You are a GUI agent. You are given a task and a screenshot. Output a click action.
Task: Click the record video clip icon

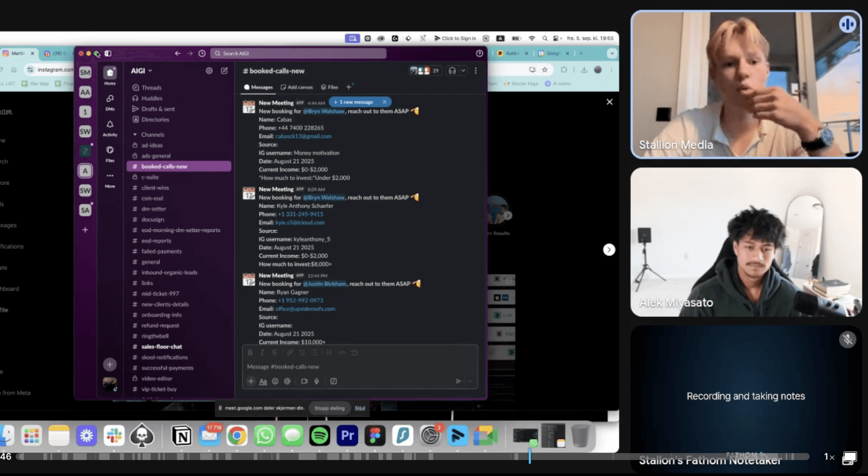point(304,381)
